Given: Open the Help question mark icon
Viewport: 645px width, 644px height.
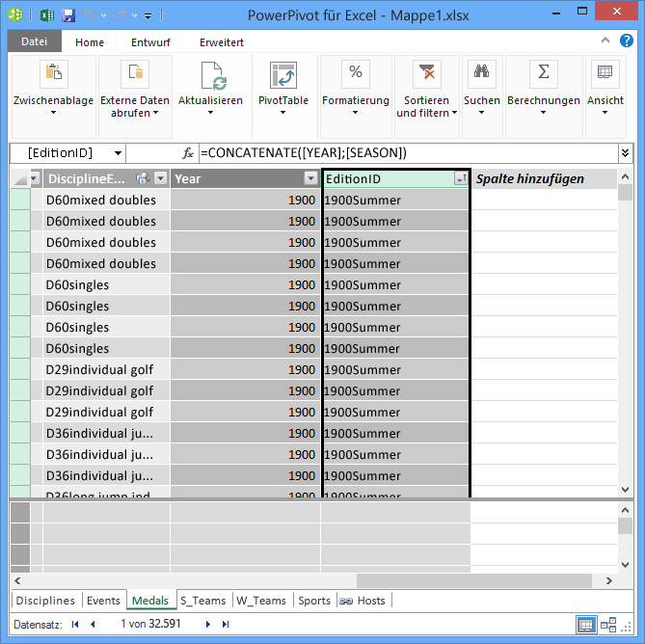Looking at the screenshot, I should click(627, 40).
